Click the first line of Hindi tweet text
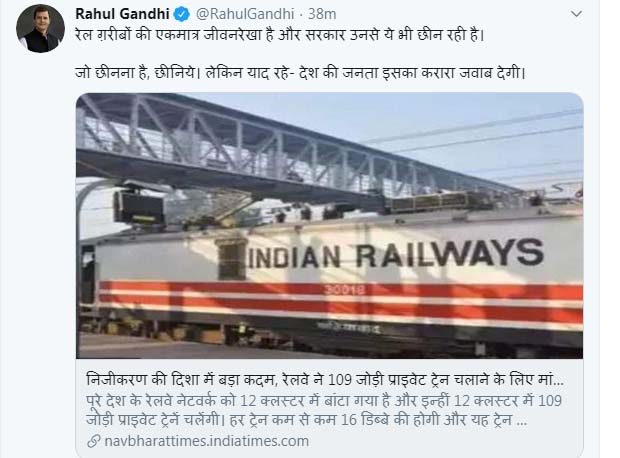Image resolution: width=620 pixels, height=458 pixels. [280, 35]
